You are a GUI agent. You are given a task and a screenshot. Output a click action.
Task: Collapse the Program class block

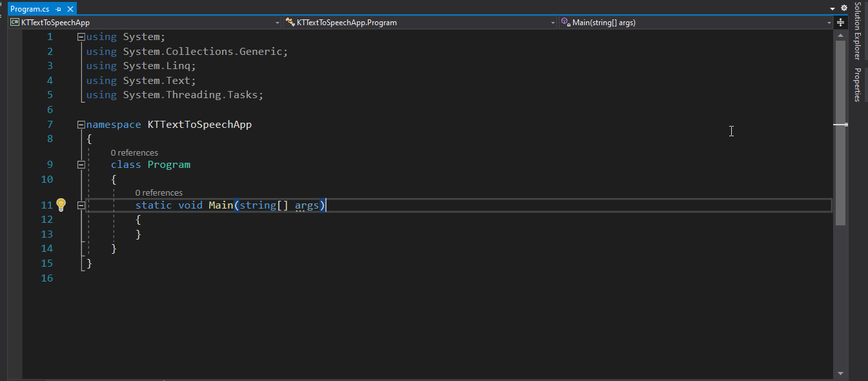[x=81, y=165]
